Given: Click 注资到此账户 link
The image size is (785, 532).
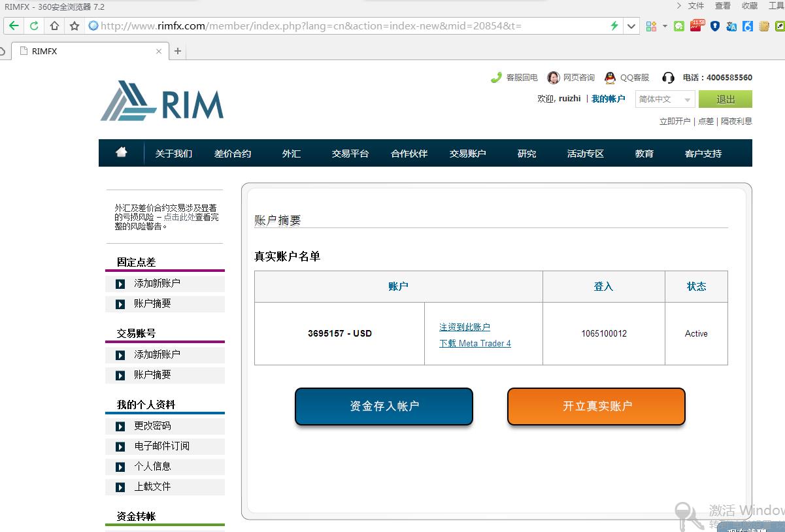Looking at the screenshot, I should coord(465,327).
